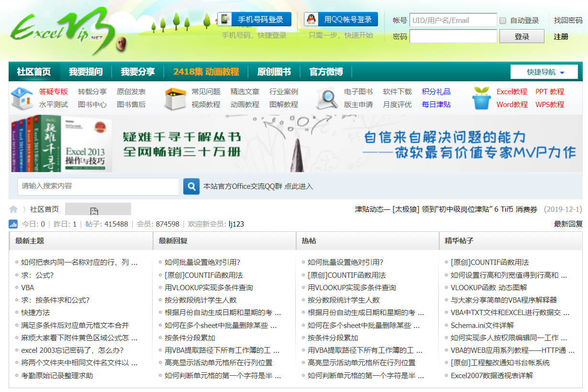588x392 pixels.
Task: Click the mobile phone login icon
Action: 225,19
